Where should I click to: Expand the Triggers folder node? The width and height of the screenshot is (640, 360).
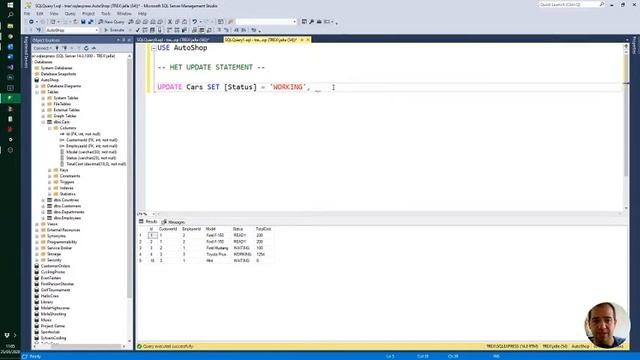coord(50,182)
